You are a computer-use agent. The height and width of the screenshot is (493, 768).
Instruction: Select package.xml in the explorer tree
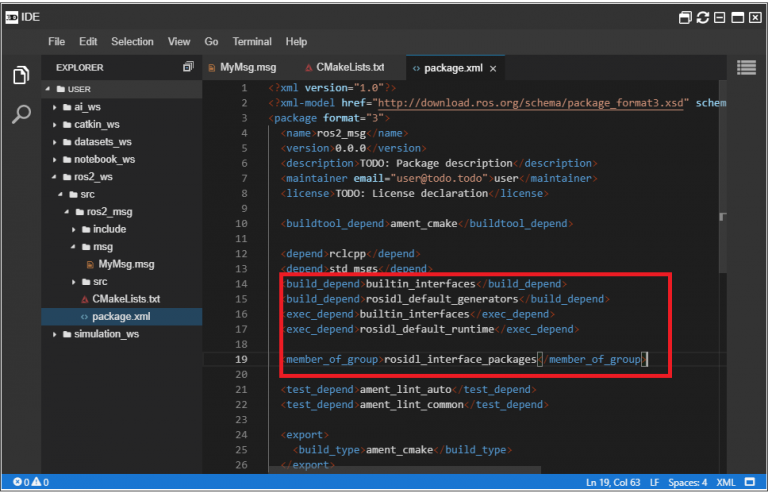[121, 317]
